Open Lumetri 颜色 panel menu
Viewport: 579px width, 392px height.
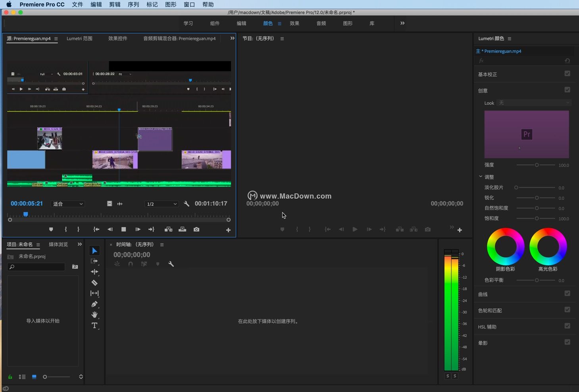pos(509,38)
